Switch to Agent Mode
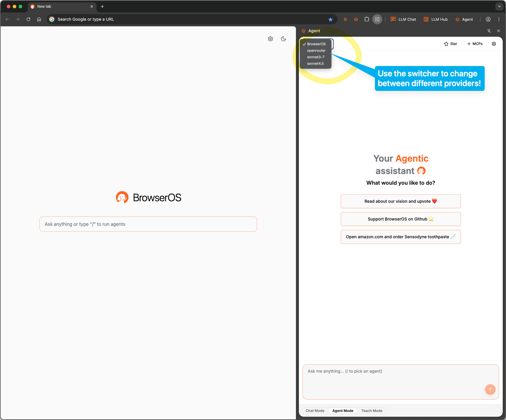The height and width of the screenshot is (420, 506). (x=343, y=411)
